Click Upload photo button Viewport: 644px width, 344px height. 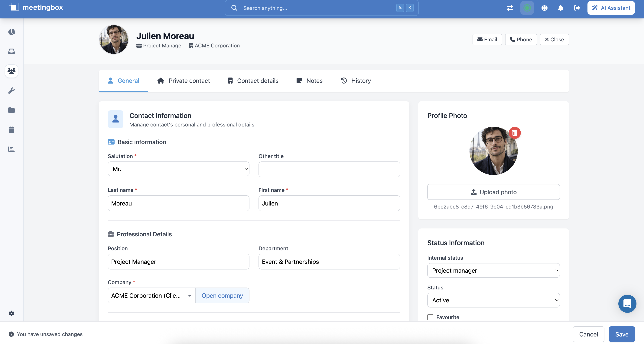(x=493, y=192)
